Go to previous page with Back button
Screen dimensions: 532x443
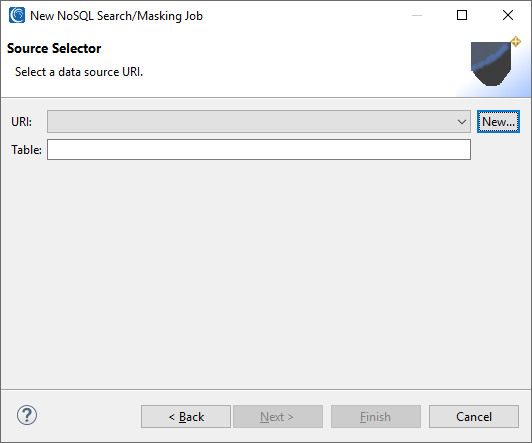point(186,417)
